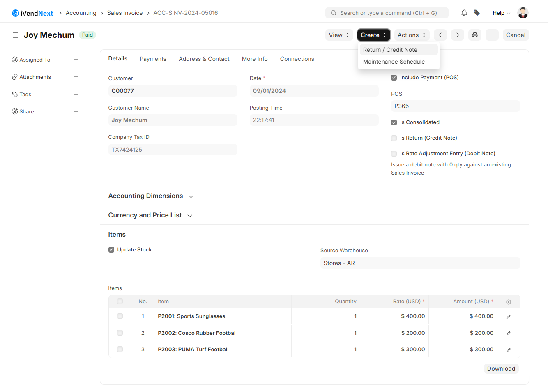
Task: Edit row for PUMA Turf Football
Action: pos(509,350)
